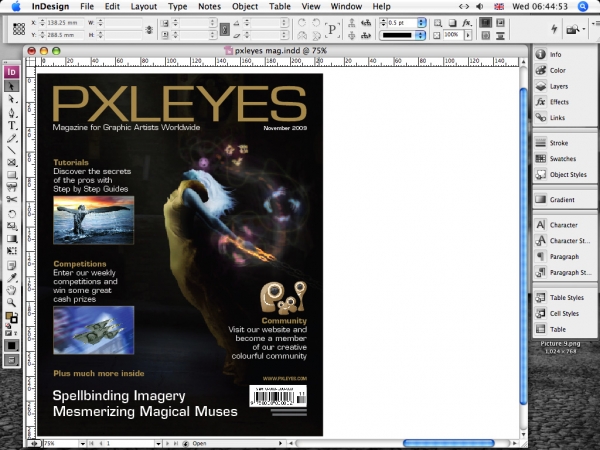600x450 pixels.
Task: Open the File menu
Action: pos(87,7)
